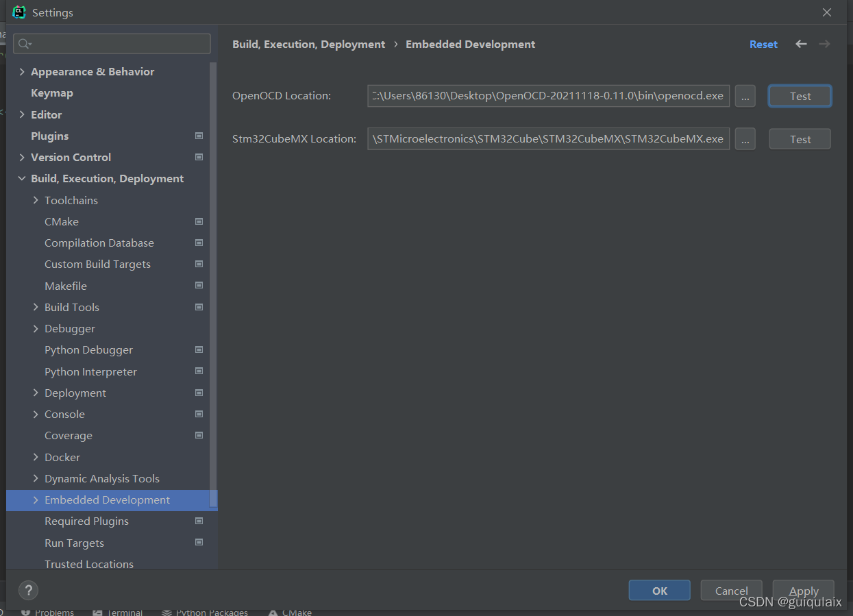Click the Cancel button
Viewport: 853px width, 616px height.
(732, 591)
